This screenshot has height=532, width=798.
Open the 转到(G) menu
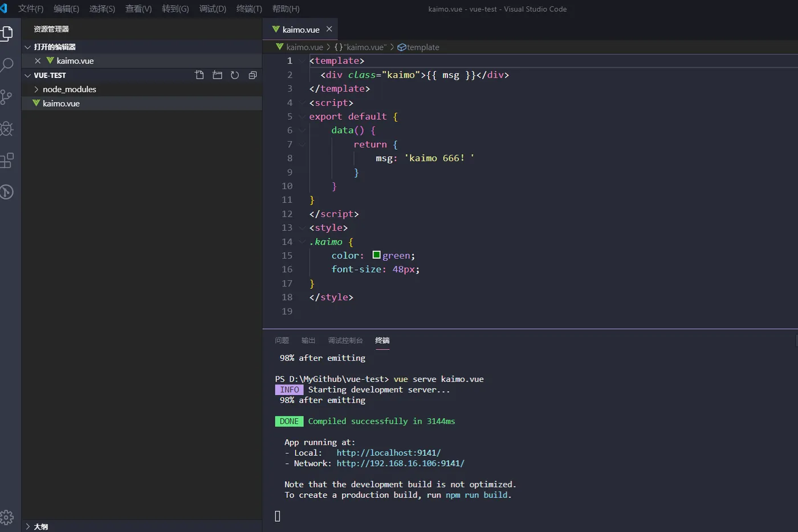[x=176, y=9]
